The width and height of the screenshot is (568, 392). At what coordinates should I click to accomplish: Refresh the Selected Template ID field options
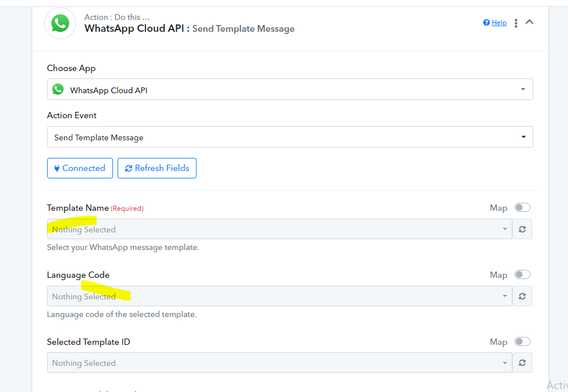[x=522, y=362]
